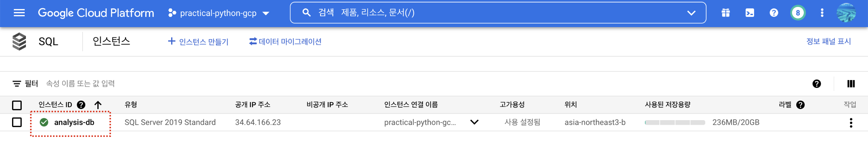The height and width of the screenshot is (162, 868).
Task: Show the info panel via 정보 패널 표시
Action: point(828,41)
